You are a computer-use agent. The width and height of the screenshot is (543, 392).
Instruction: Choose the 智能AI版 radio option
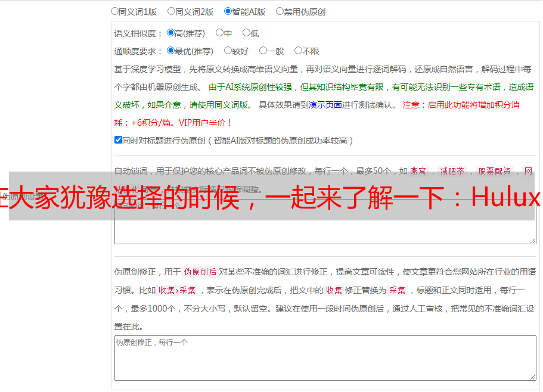coord(228,11)
